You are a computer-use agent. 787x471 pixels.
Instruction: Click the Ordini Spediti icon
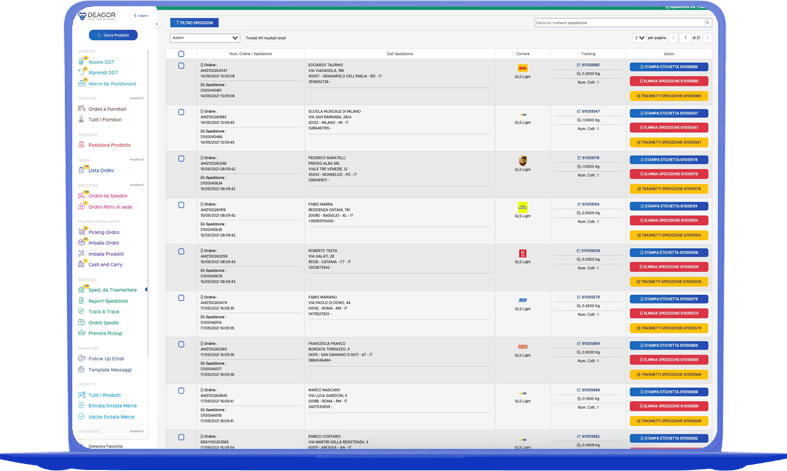pyautogui.click(x=81, y=322)
